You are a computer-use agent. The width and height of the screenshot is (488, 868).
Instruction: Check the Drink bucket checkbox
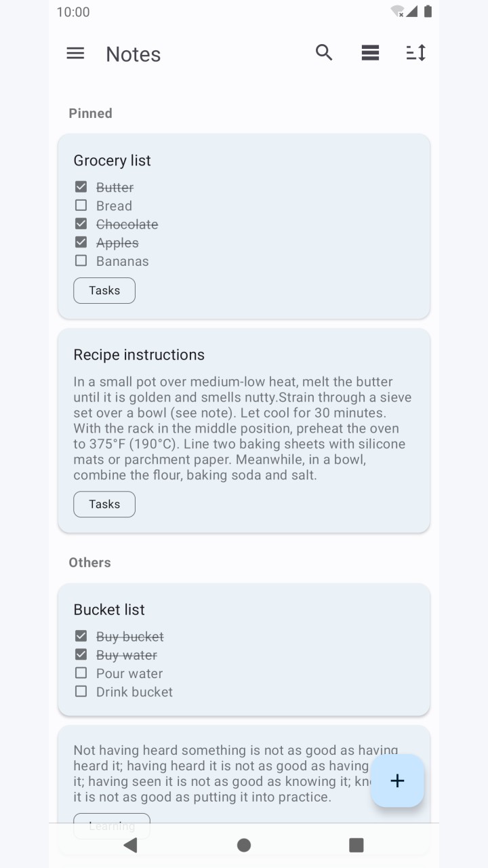[x=81, y=691]
